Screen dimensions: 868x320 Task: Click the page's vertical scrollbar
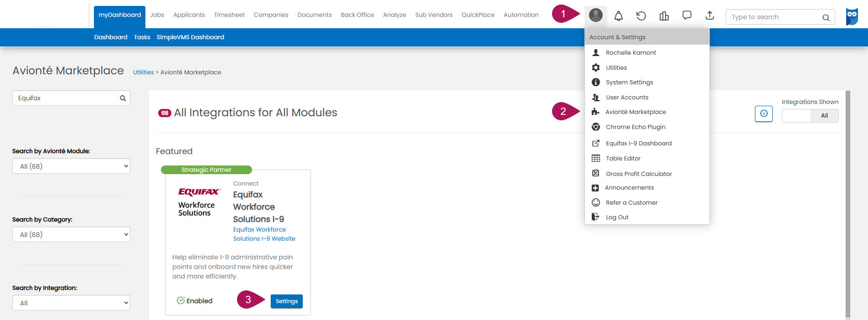point(848,203)
